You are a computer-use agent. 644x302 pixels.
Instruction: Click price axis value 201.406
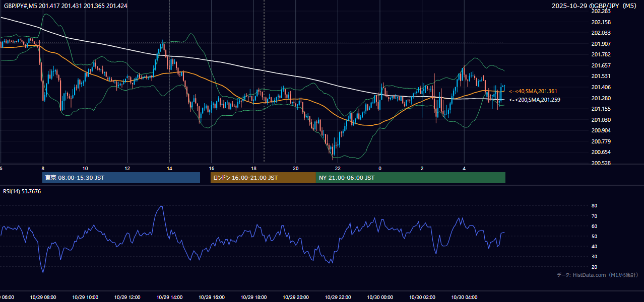[x=601, y=87]
